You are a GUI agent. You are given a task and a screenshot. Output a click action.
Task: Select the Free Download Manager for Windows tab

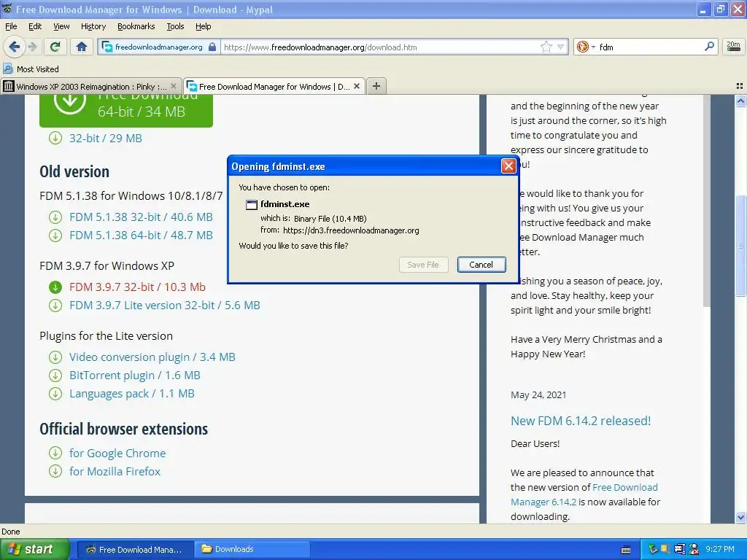(x=274, y=86)
